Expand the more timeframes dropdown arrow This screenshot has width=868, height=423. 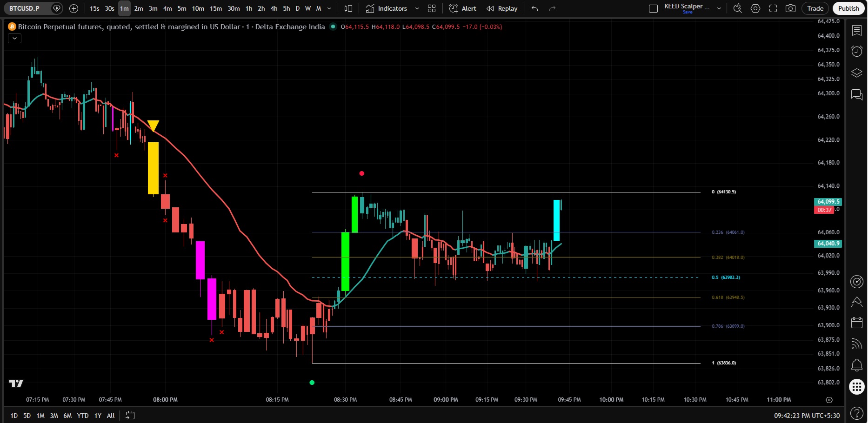[x=329, y=8]
